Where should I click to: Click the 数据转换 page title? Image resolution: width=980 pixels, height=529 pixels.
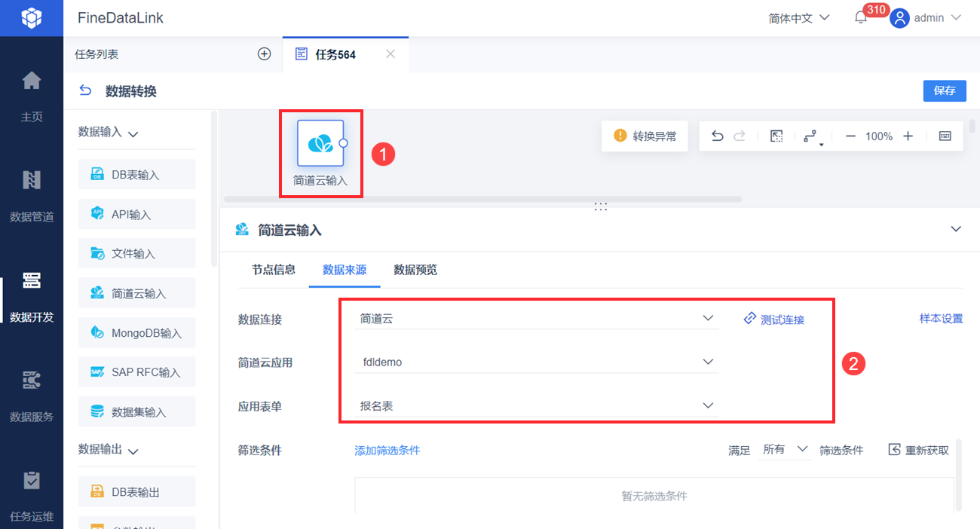click(x=131, y=91)
